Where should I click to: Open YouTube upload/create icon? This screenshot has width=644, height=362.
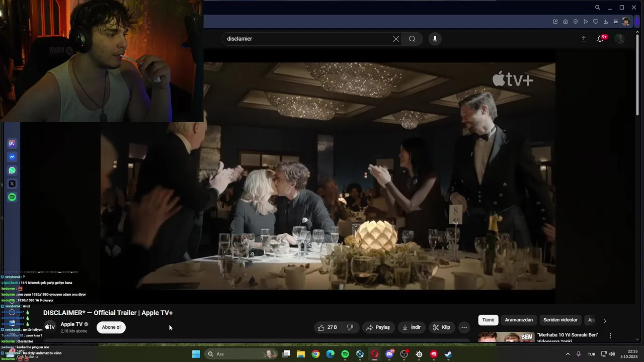click(x=584, y=39)
